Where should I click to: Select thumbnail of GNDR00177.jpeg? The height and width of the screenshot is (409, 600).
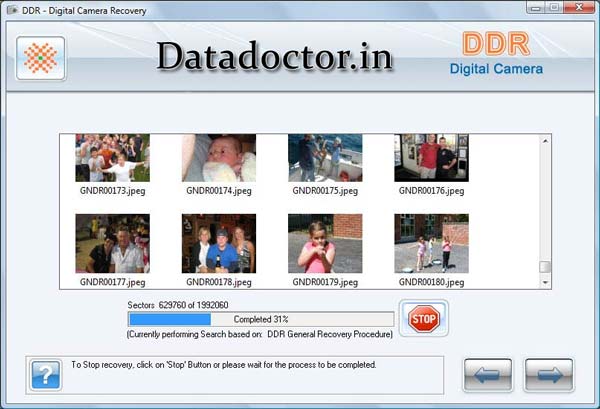click(x=112, y=243)
